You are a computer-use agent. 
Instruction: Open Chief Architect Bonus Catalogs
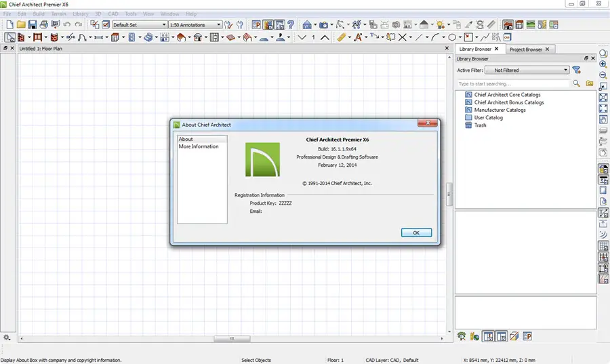click(x=509, y=102)
